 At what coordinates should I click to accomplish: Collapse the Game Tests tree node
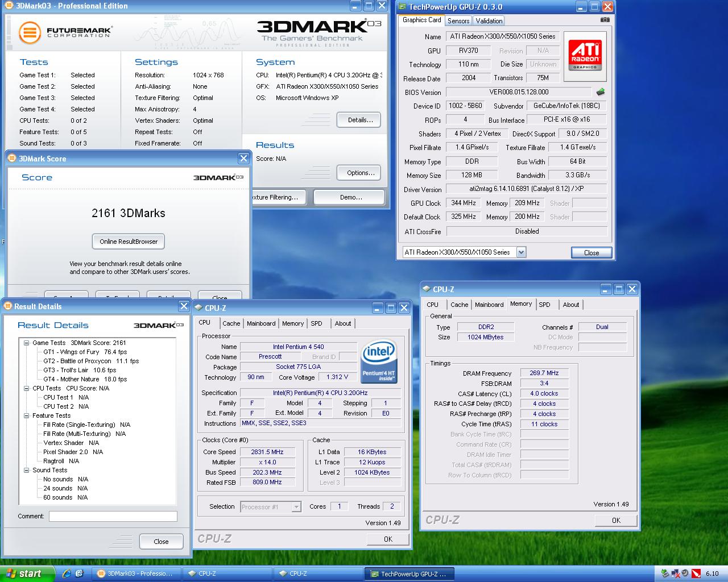[x=27, y=343]
